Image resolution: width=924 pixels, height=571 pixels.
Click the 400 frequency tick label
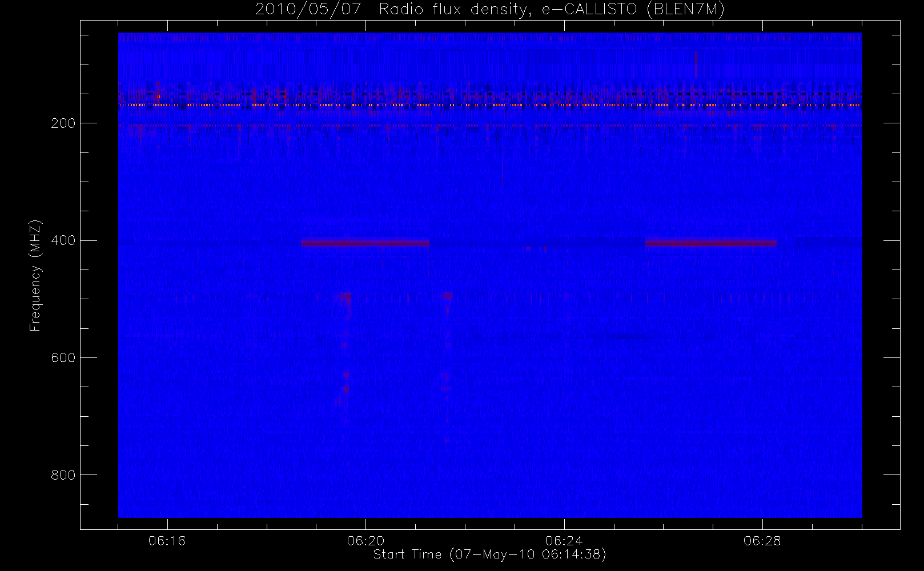63,240
